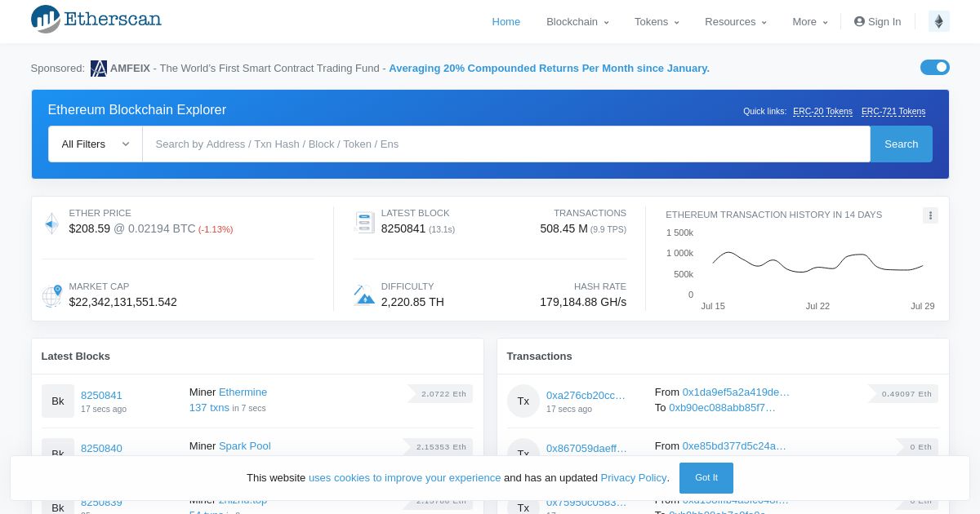Click the latest block number 8250841 stat
The image size is (980, 514).
(x=403, y=228)
